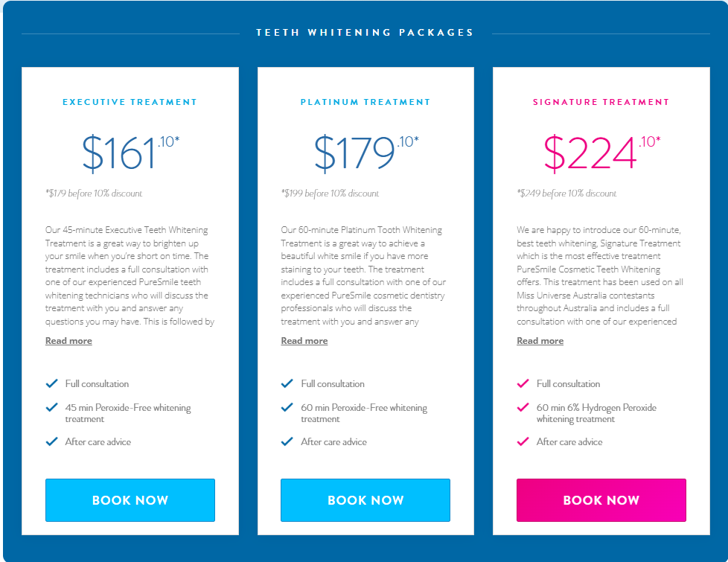The height and width of the screenshot is (562, 728).
Task: Click pink Full consultation checkmark in Signature card
Action: [523, 384]
